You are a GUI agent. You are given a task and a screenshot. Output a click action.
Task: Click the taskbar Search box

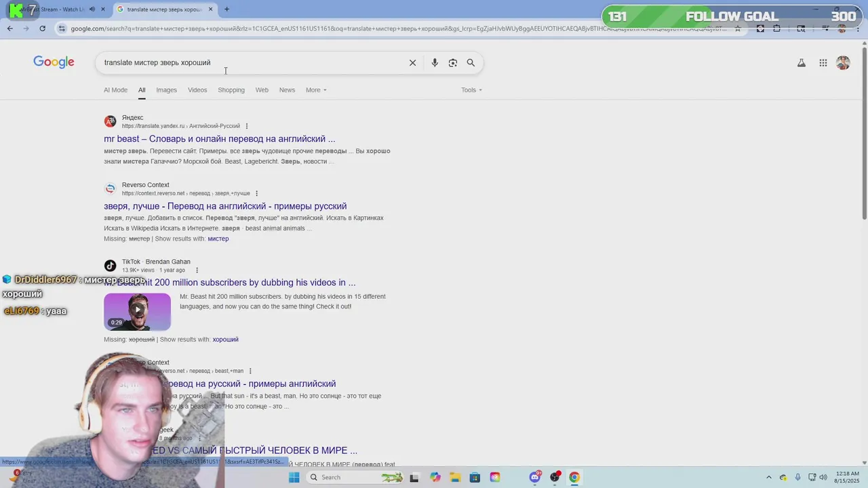pos(355,477)
